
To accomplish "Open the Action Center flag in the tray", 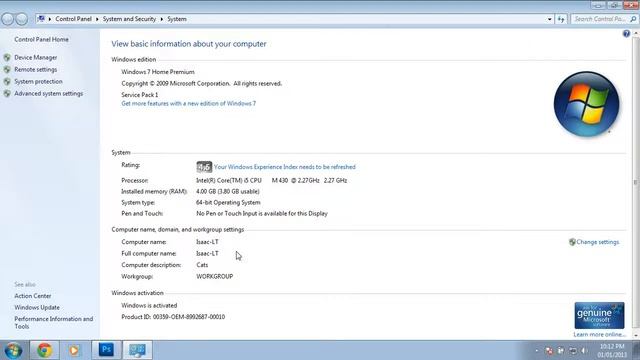I will pyautogui.click(x=549, y=351).
